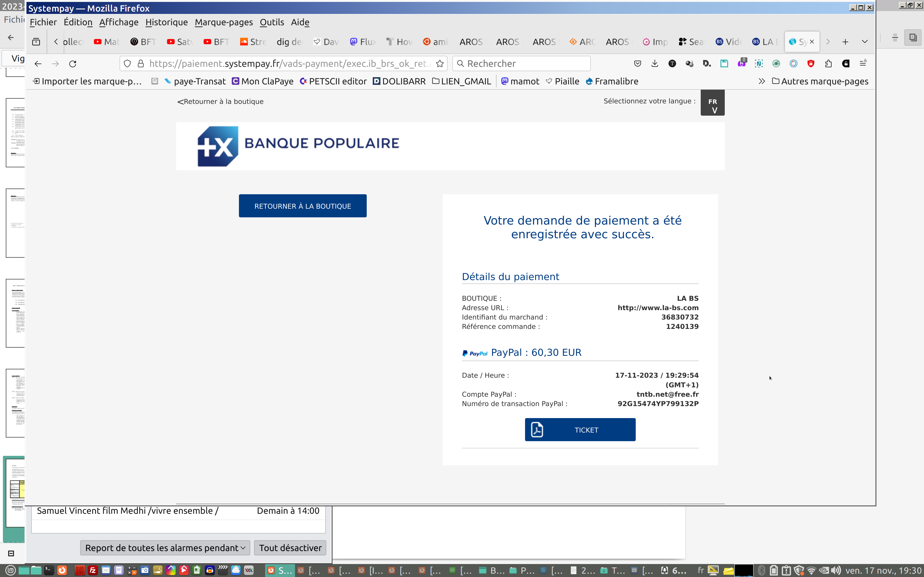This screenshot has width=924, height=577.
Task: Reload the Systempay page
Action: (72, 64)
